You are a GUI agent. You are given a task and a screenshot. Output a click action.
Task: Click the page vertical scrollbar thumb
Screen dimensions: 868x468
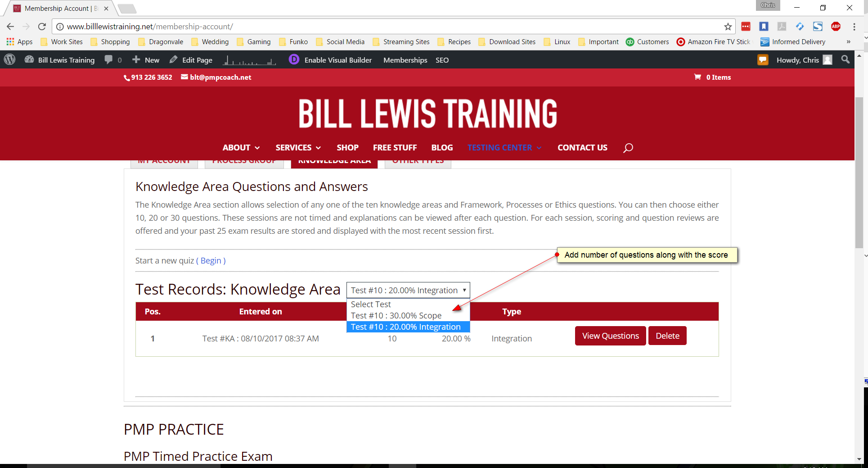[x=859, y=172]
